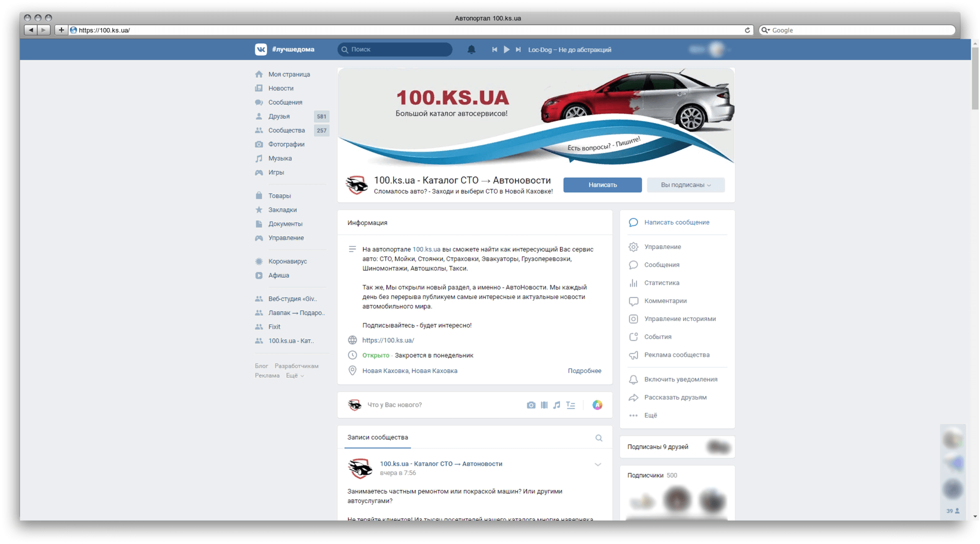Open Новости in sidebar
980x544 pixels.
tap(281, 88)
